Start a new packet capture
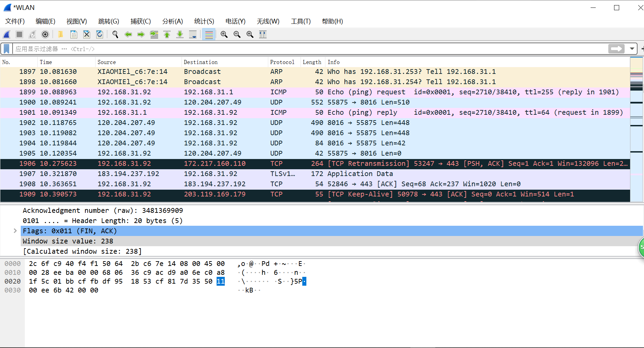This screenshot has height=348, width=644. click(6, 34)
